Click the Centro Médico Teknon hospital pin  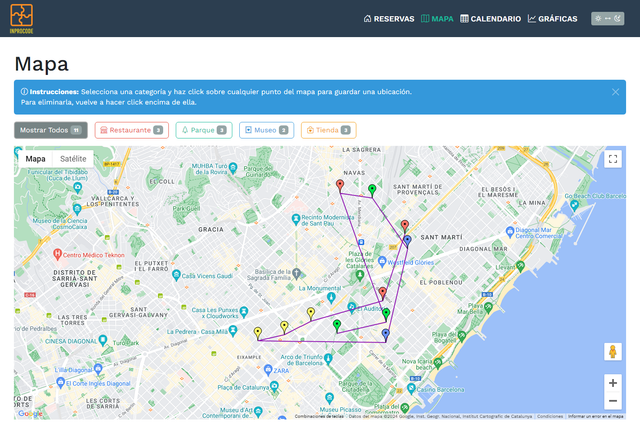(x=57, y=254)
